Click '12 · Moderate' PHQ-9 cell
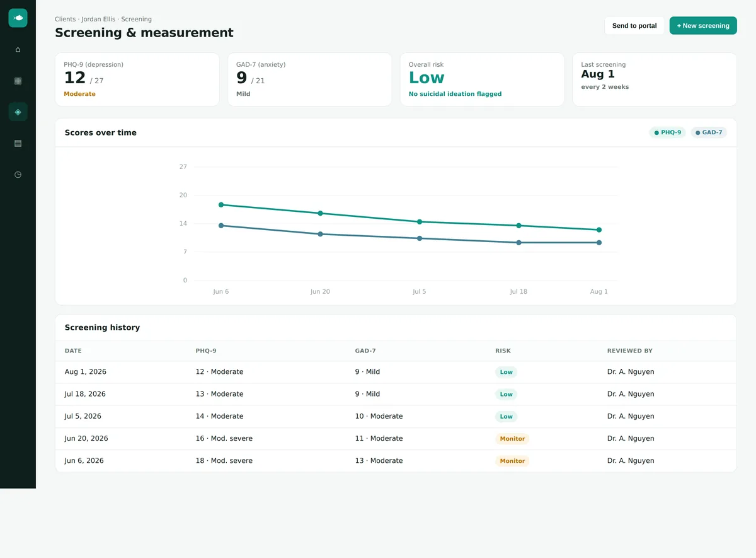The width and height of the screenshot is (756, 558). (219, 372)
